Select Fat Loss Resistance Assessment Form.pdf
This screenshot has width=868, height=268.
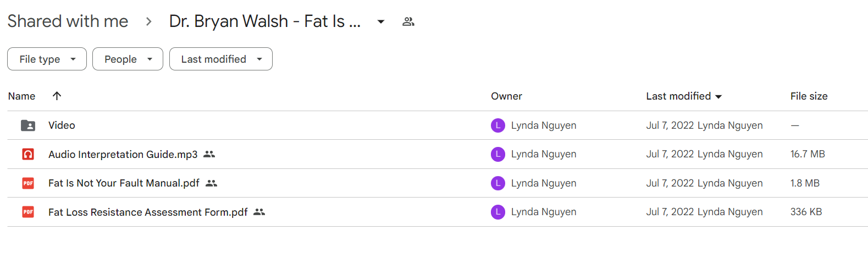pyautogui.click(x=148, y=212)
